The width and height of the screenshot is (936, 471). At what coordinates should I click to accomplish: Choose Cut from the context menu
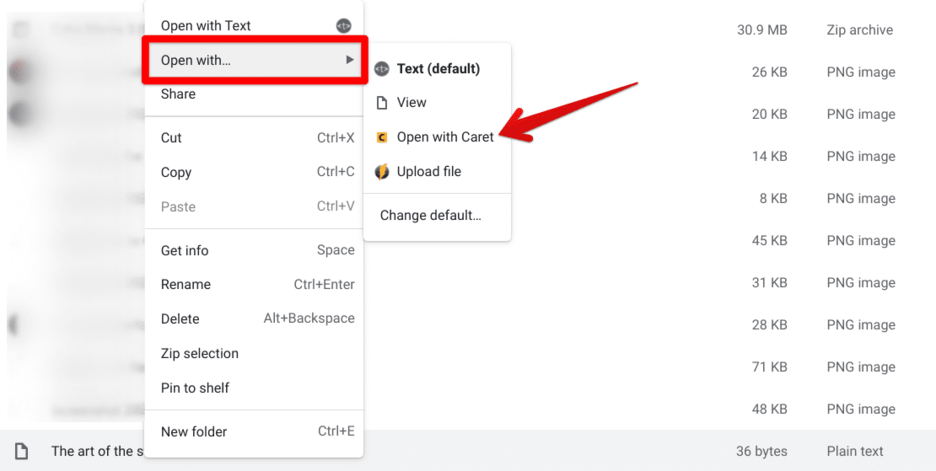[254, 138]
